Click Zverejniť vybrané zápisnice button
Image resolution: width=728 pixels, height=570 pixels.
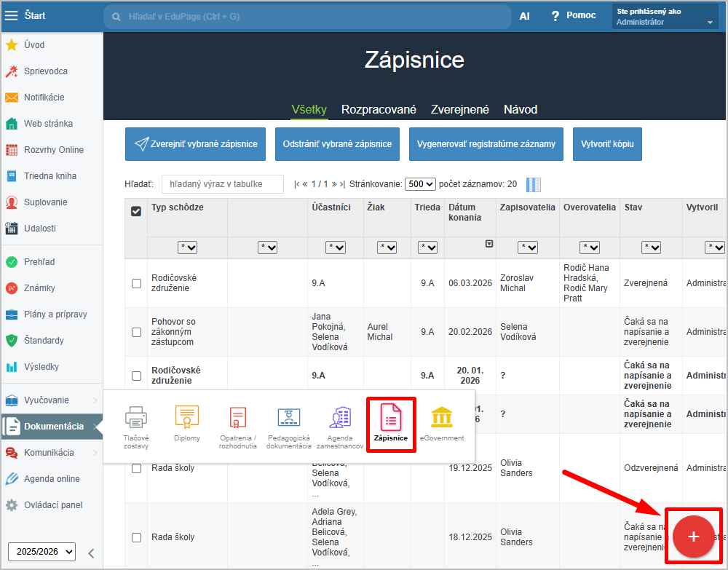[196, 144]
